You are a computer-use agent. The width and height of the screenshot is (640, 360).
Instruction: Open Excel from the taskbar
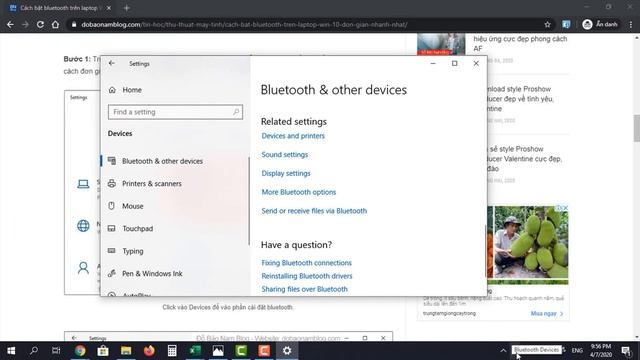coord(195,351)
